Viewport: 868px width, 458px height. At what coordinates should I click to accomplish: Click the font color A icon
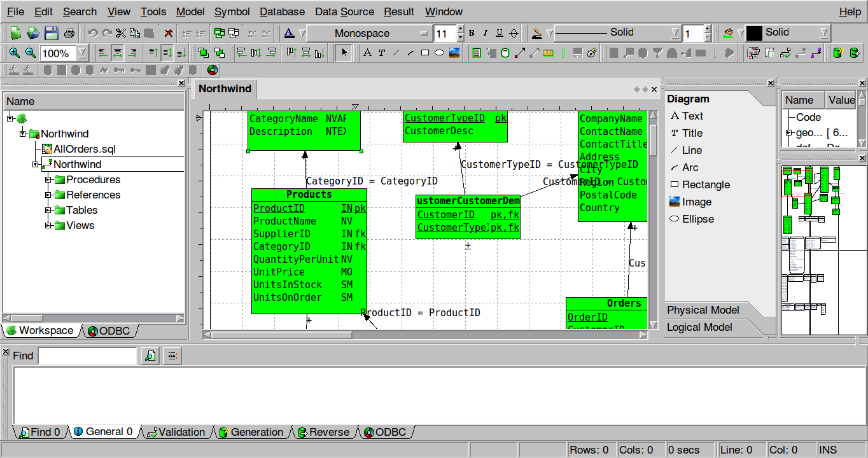click(289, 33)
